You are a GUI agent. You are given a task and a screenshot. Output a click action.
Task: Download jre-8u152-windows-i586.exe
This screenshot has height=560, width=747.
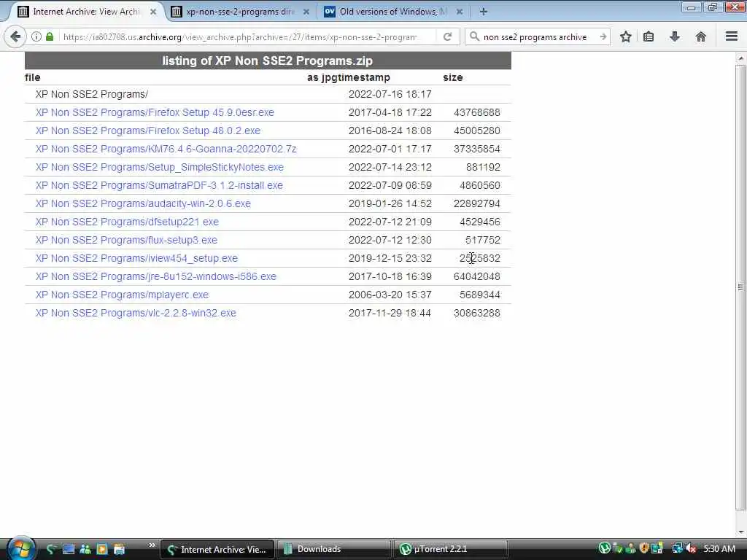[x=156, y=276]
